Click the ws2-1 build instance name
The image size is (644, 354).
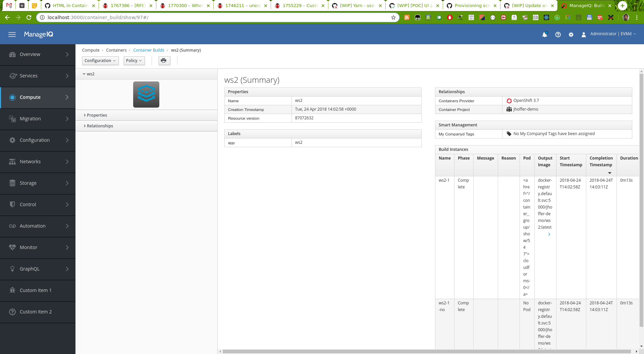(444, 180)
